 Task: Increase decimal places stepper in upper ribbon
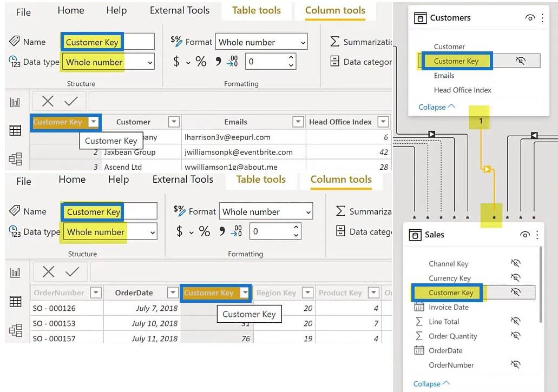[291, 57]
